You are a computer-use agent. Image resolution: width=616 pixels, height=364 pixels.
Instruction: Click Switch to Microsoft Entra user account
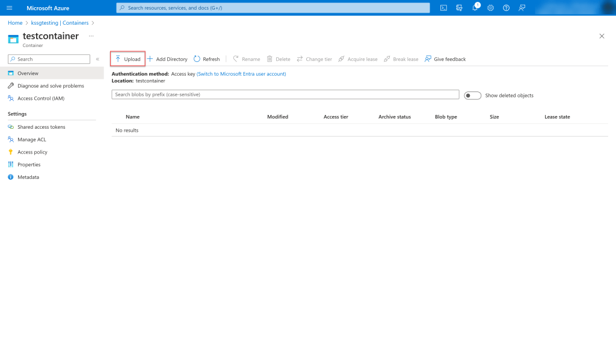pos(241,74)
